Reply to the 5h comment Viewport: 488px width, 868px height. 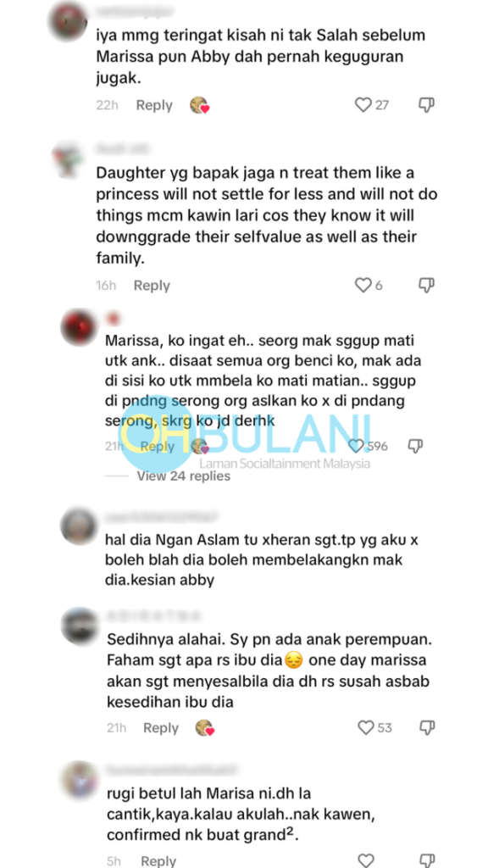coord(158,861)
